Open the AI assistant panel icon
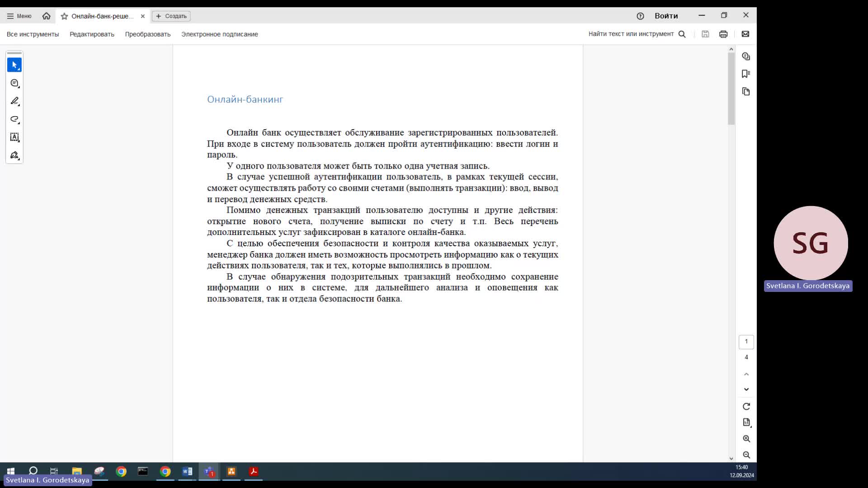The width and height of the screenshot is (868, 488). [746, 56]
